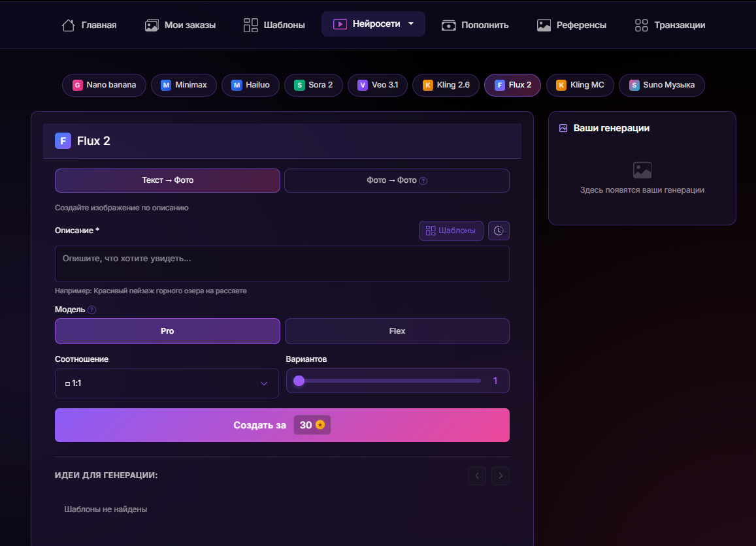Switch to Фото → Фото mode
This screenshot has height=546, width=756.
point(397,180)
